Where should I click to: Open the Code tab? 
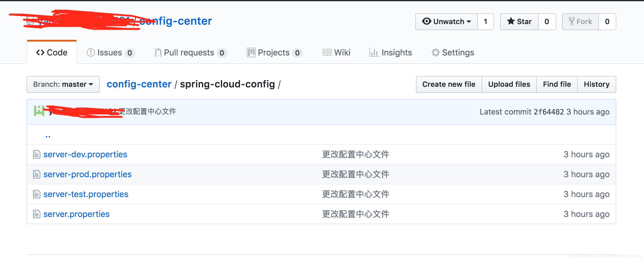click(52, 52)
